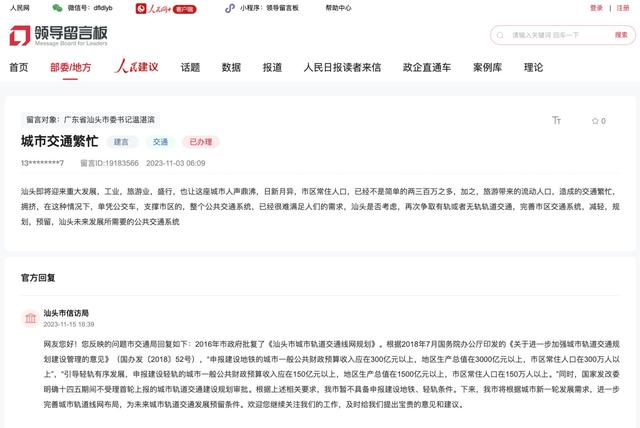640x428 pixels.
Task: Click the 交通 tag
Action: (160, 142)
